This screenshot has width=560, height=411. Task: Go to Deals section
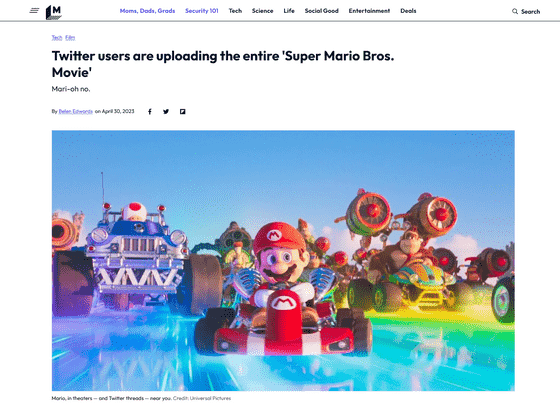[408, 11]
